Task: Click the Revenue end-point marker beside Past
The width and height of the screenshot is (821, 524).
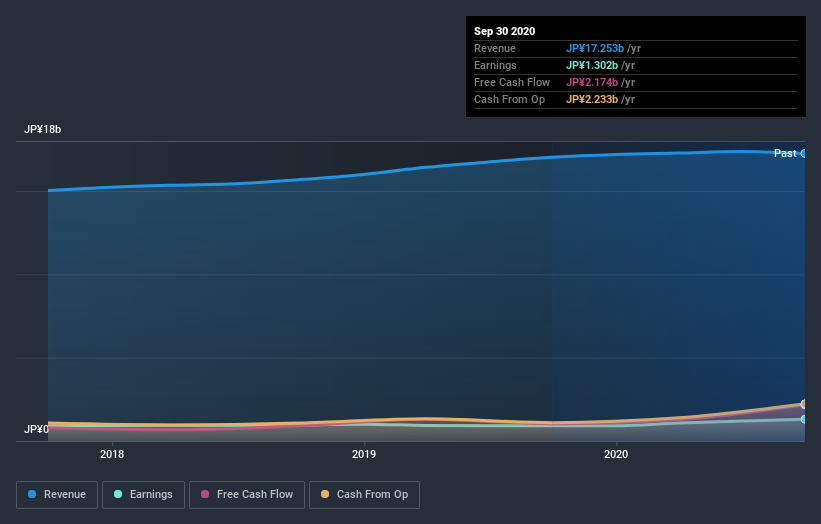Action: click(803, 153)
